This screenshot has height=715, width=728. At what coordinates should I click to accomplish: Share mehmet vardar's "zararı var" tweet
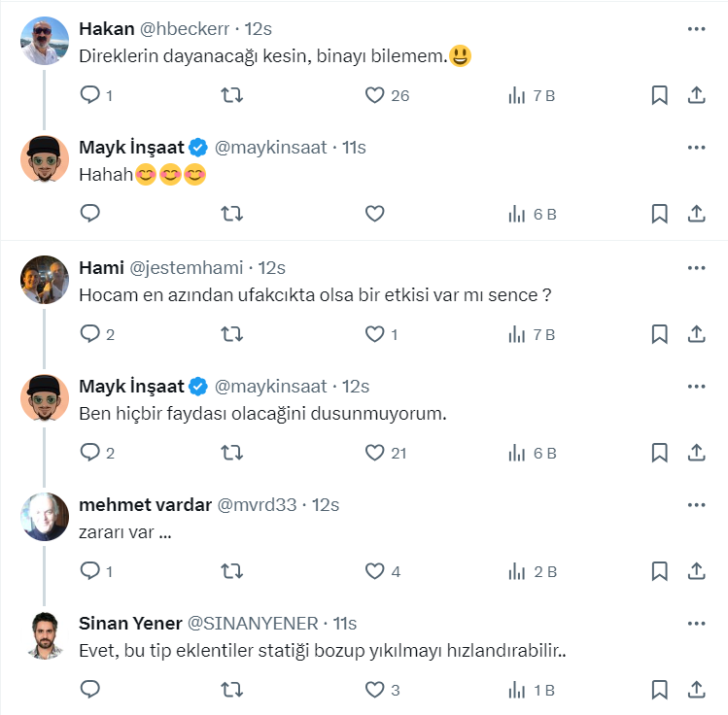point(696,571)
